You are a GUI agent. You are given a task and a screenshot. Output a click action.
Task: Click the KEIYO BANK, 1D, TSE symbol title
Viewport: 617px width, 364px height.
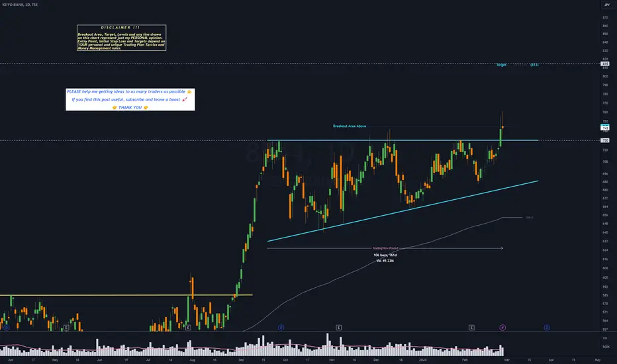pyautogui.click(x=20, y=5)
